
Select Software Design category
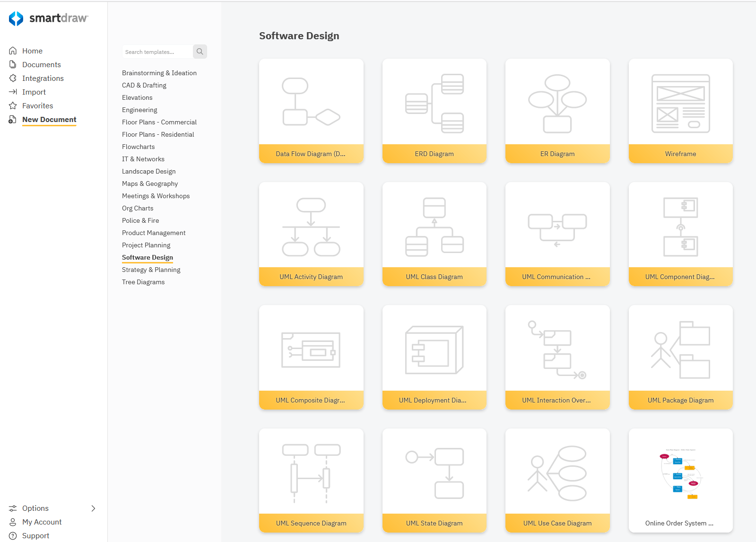tap(148, 257)
